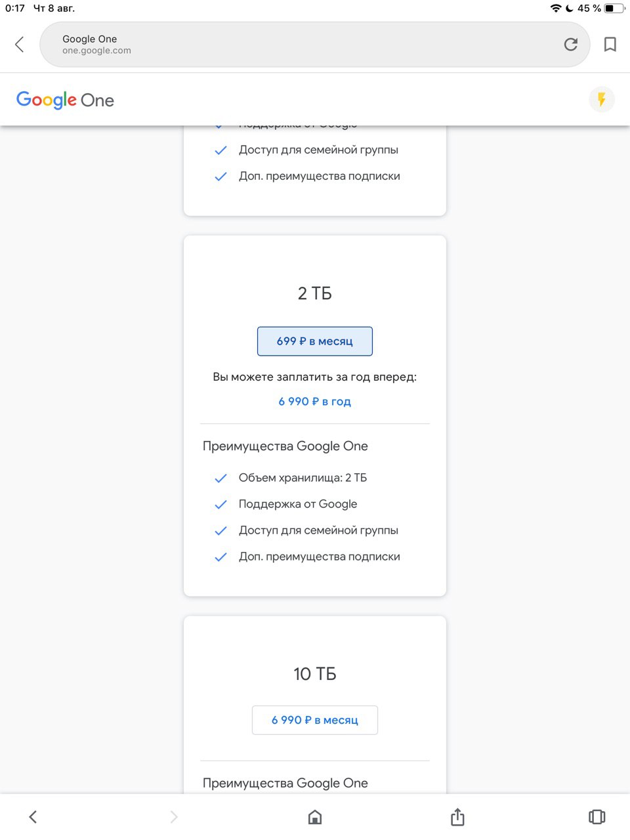This screenshot has width=630, height=840.
Task: Open the home icon in bottom toolbar
Action: pos(315,817)
